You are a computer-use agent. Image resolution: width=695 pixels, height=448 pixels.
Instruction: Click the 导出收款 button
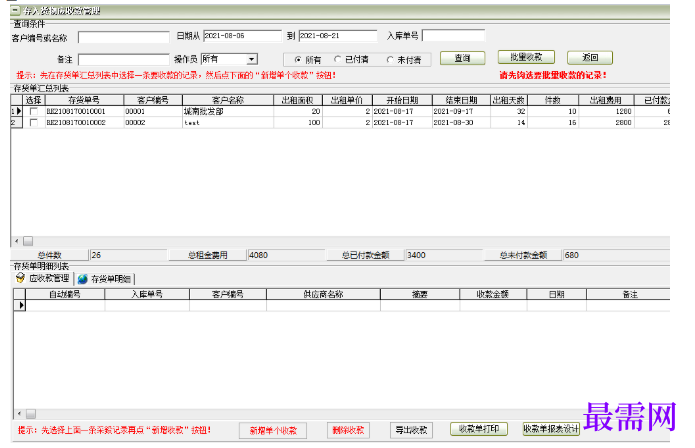(x=411, y=430)
